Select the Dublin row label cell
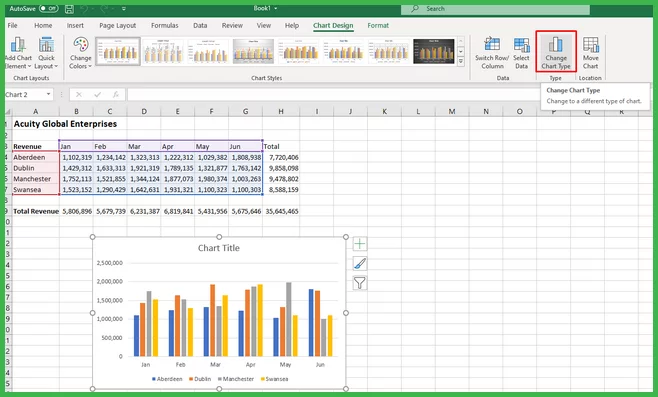 pyautogui.click(x=36, y=168)
